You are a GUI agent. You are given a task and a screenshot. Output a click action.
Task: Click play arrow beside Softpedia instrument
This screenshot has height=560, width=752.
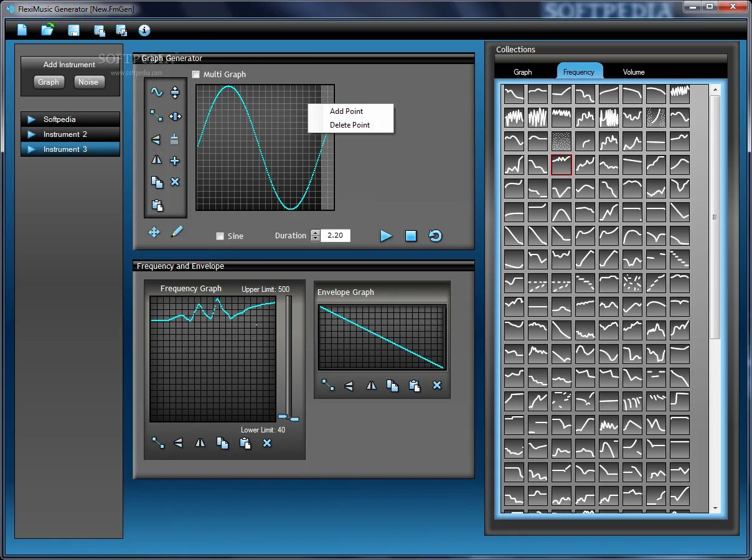coord(32,119)
